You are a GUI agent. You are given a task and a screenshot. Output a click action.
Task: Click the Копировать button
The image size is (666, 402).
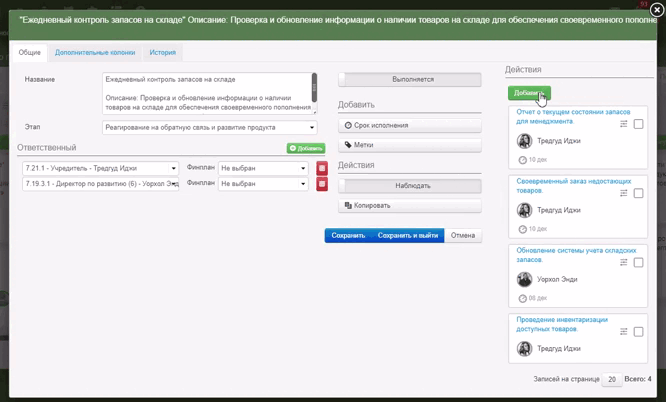click(x=410, y=205)
